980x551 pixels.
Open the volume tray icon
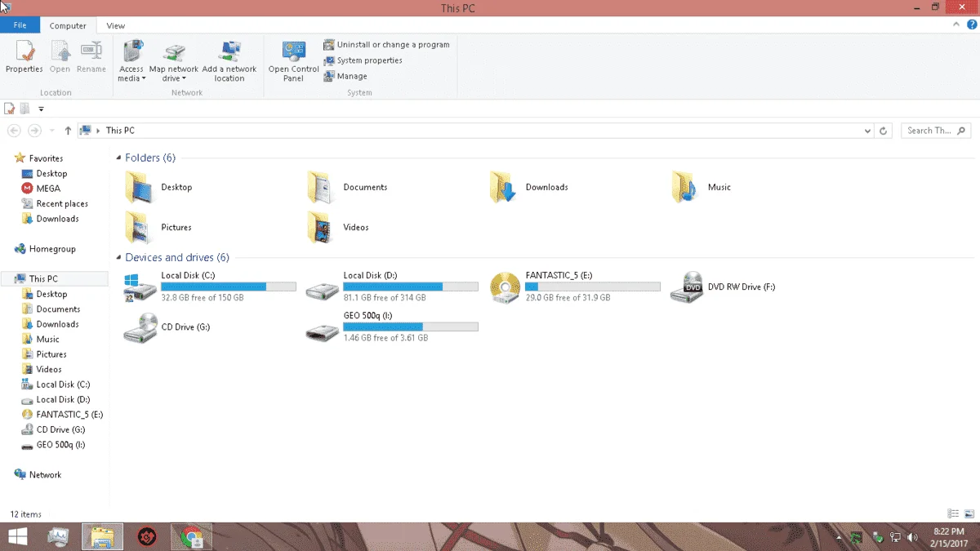pos(912,537)
